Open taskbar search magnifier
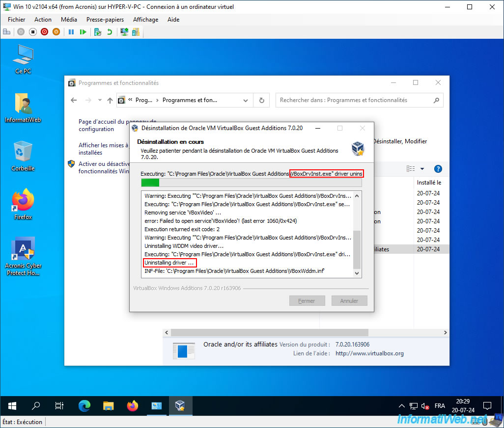Screen dimensions: 504x428 pos(36,406)
